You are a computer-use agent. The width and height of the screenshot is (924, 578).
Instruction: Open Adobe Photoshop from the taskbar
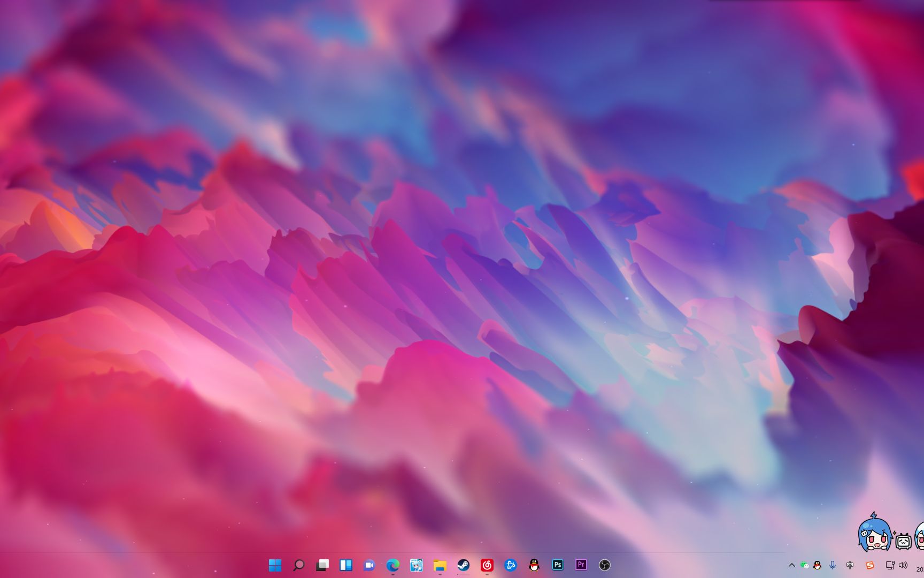[557, 565]
